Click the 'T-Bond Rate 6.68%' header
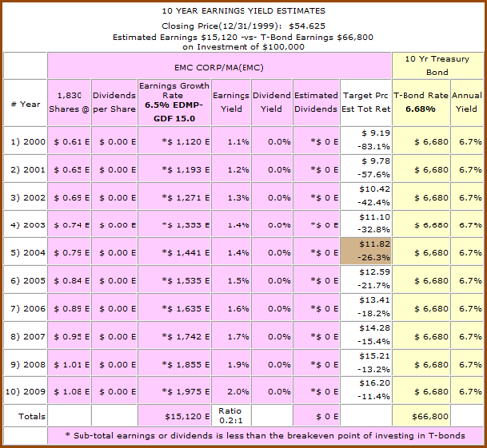This screenshot has height=448, width=487. tap(420, 103)
